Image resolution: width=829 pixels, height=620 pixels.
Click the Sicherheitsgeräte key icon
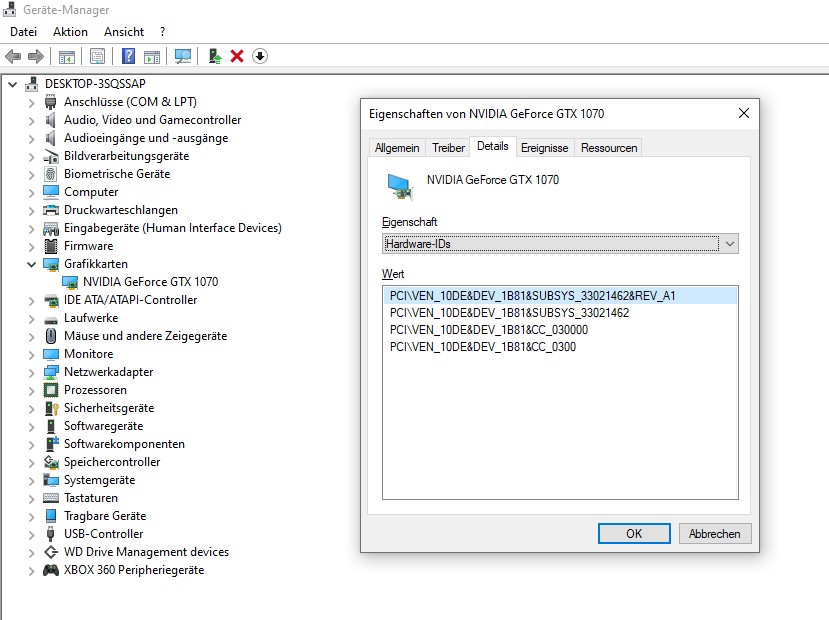(51, 408)
